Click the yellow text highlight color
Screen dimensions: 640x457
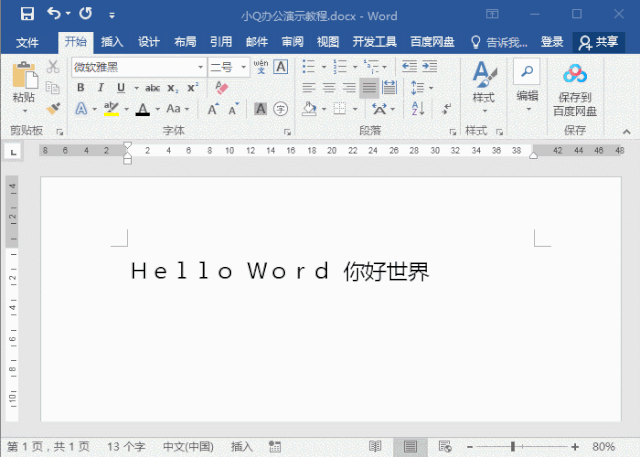tap(111, 109)
